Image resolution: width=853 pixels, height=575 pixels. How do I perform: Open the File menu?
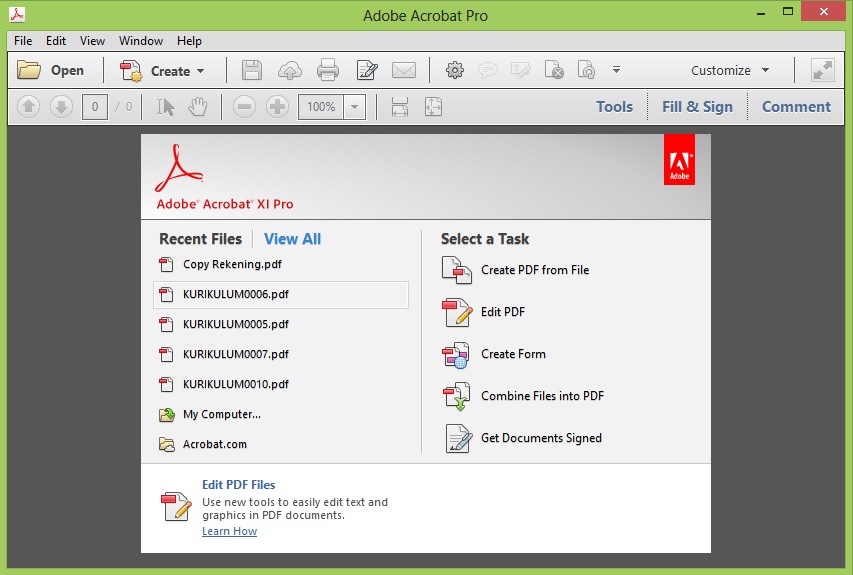point(23,41)
